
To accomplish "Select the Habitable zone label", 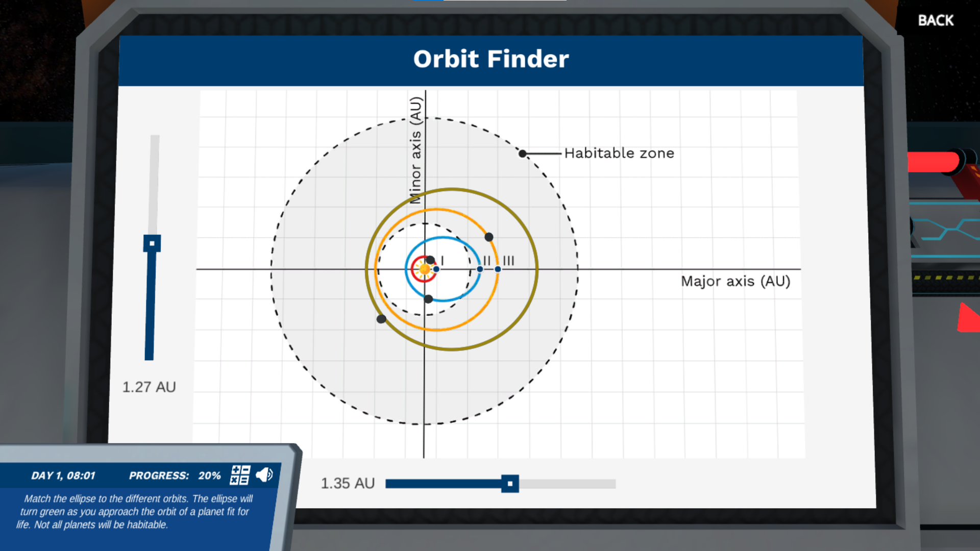I will [618, 153].
